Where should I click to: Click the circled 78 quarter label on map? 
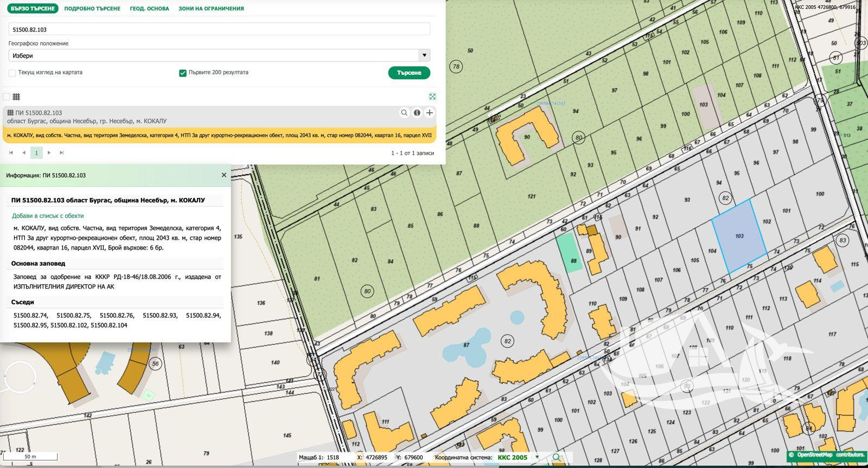(456, 67)
